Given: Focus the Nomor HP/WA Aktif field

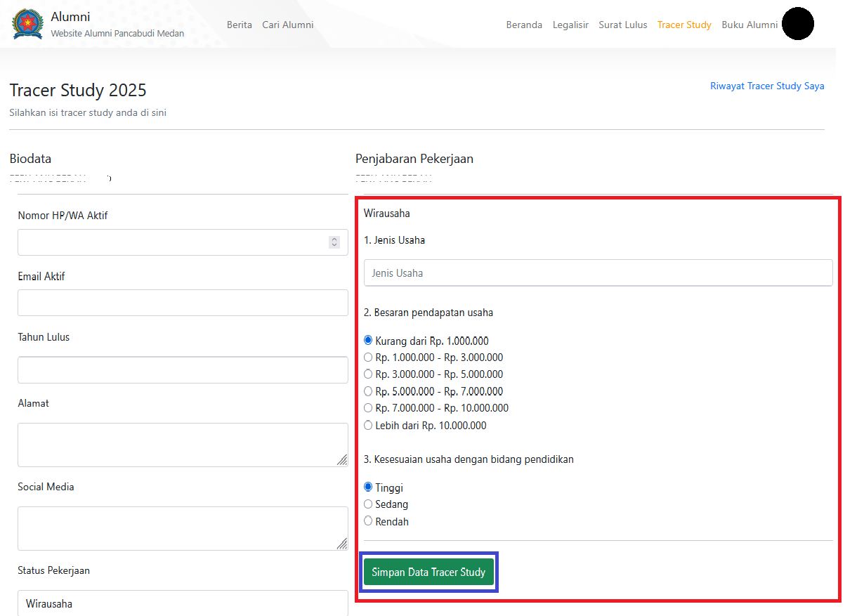Looking at the screenshot, I should click(x=183, y=242).
